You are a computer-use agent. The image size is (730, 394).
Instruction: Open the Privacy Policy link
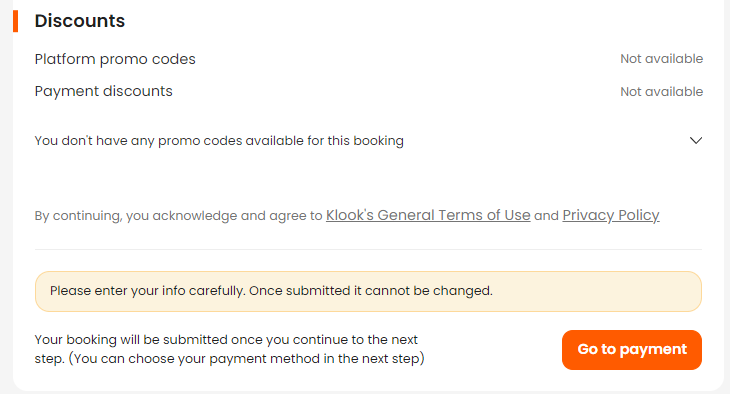coord(611,215)
